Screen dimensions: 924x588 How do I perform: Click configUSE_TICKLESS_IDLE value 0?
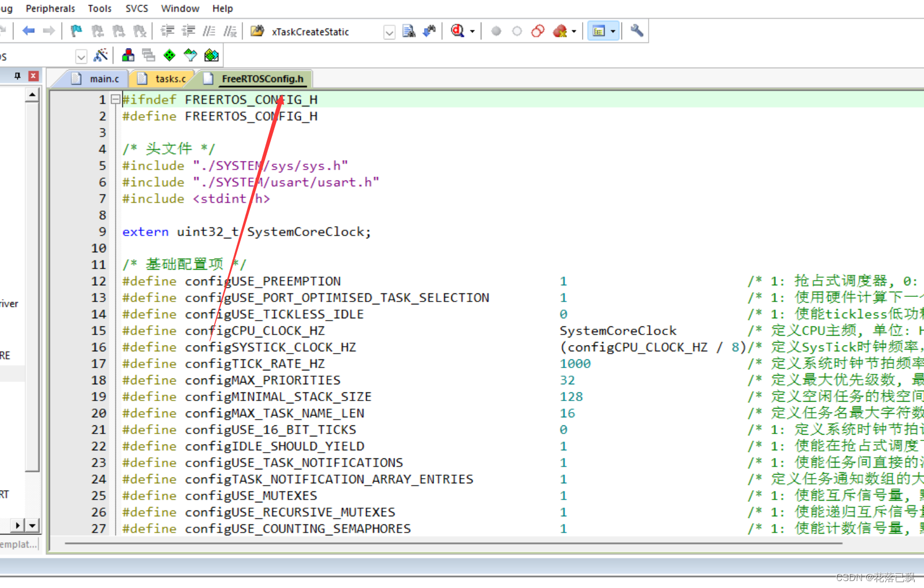click(x=564, y=314)
